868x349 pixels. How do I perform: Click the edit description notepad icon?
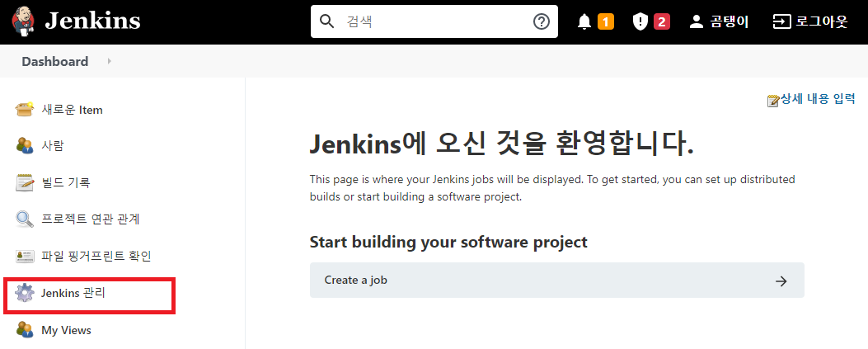click(x=772, y=101)
